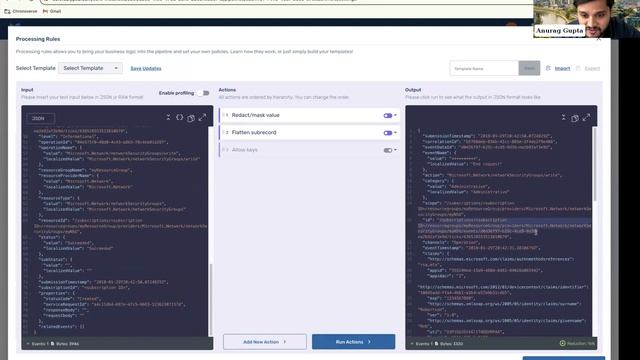Collapse all JSON in the Output panel
The width and height of the screenshot is (640, 360).
click(564, 118)
